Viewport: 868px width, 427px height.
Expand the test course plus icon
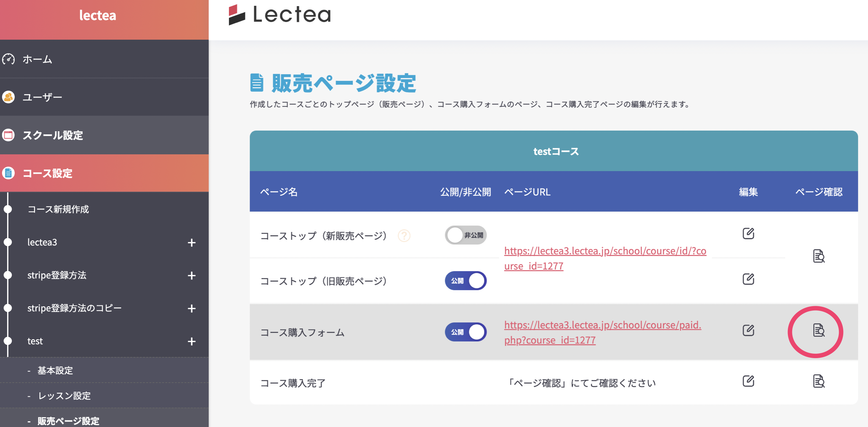coord(192,341)
